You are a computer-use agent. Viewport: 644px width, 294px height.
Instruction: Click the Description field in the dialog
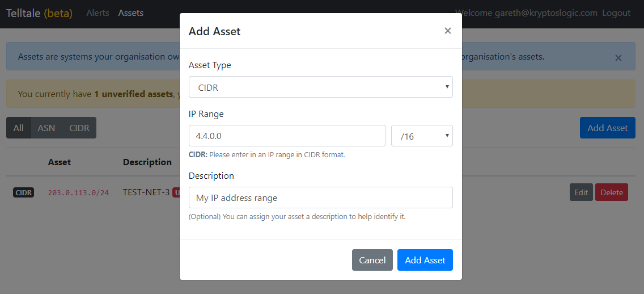[x=320, y=198]
